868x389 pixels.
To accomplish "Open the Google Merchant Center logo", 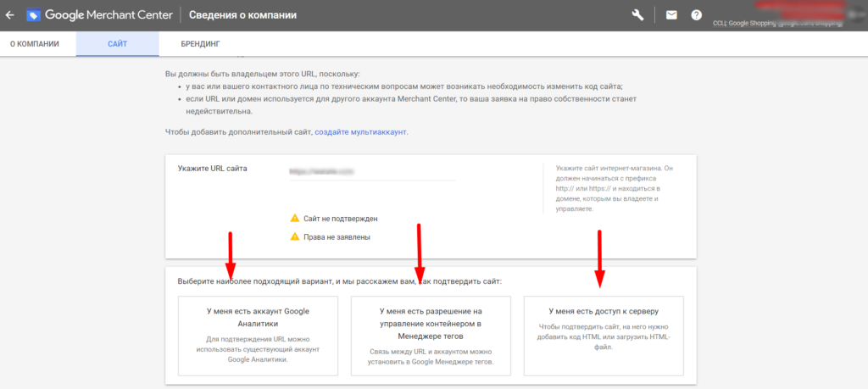I will pos(100,15).
